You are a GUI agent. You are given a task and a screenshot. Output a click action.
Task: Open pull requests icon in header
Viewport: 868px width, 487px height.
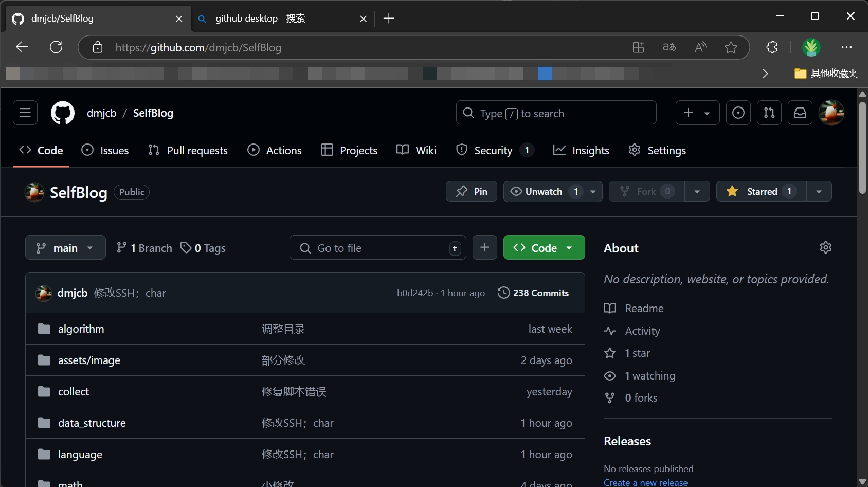coord(769,113)
